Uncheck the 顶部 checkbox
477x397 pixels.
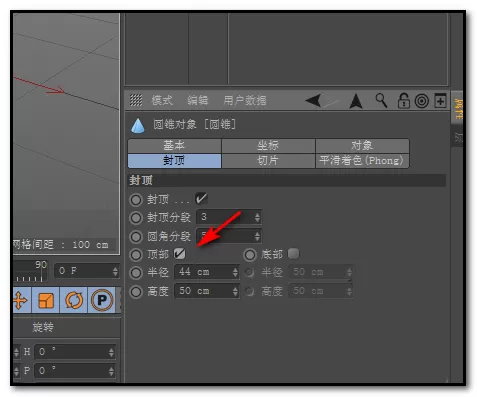click(x=180, y=254)
